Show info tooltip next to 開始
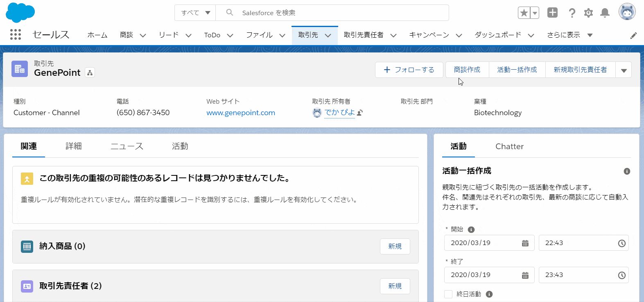The width and height of the screenshot is (644, 302). (471, 229)
